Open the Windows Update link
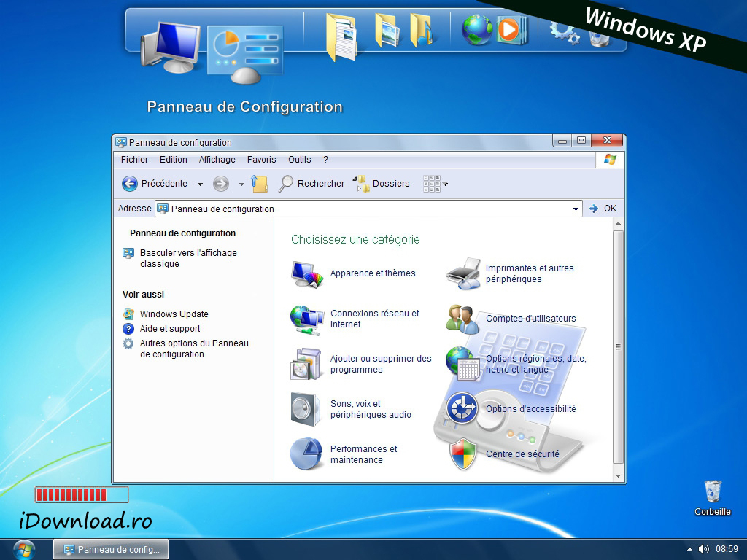Viewport: 747px width, 560px height. [x=174, y=314]
